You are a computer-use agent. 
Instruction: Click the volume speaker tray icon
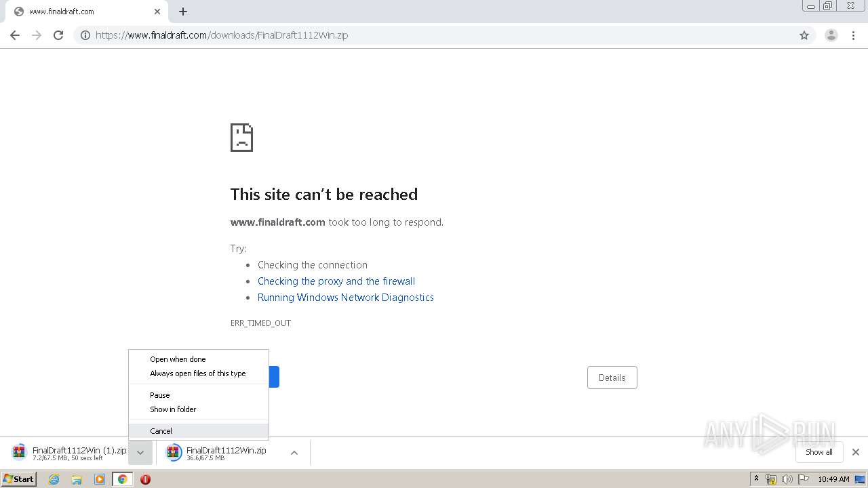[787, 479]
